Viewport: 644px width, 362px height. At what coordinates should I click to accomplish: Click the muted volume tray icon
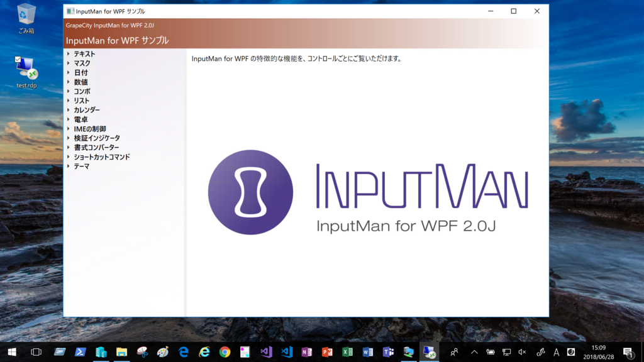tap(522, 352)
